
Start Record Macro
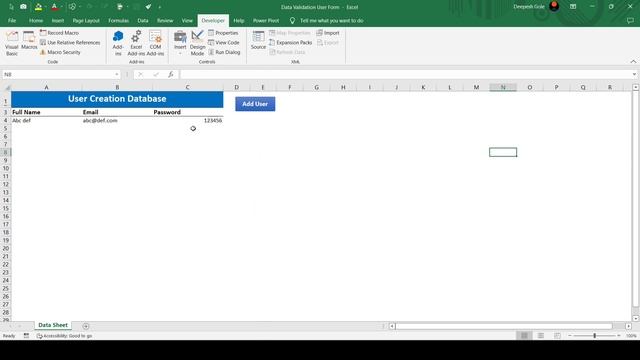[x=59, y=33]
